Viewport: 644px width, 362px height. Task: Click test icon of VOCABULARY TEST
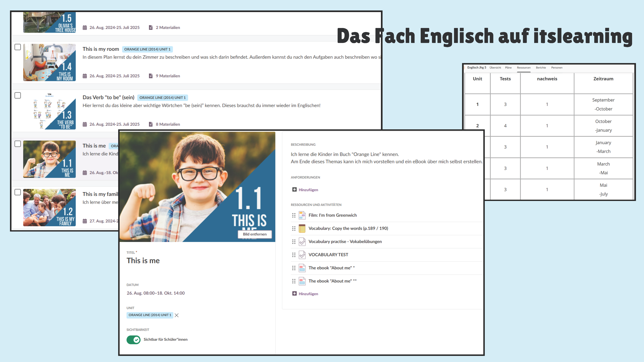(x=302, y=255)
